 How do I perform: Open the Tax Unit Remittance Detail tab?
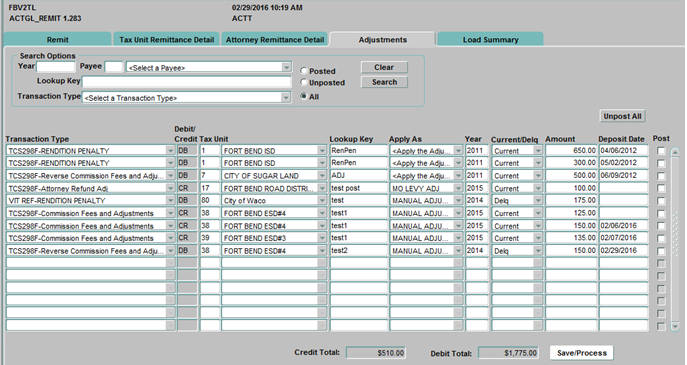point(166,39)
